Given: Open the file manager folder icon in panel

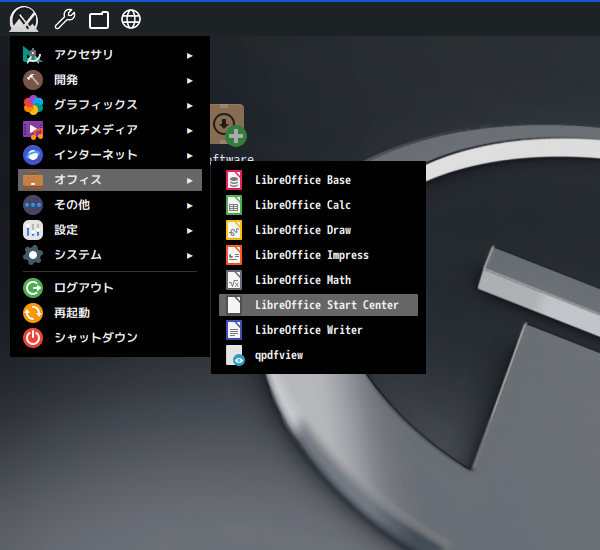Looking at the screenshot, I should (98, 19).
